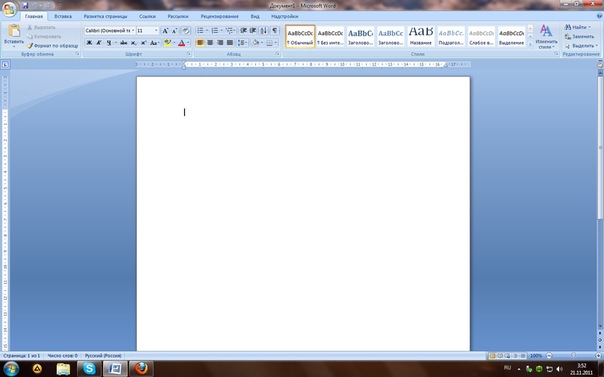Toggle show paragraph marks (¶)
The image size is (604, 377).
274,30
